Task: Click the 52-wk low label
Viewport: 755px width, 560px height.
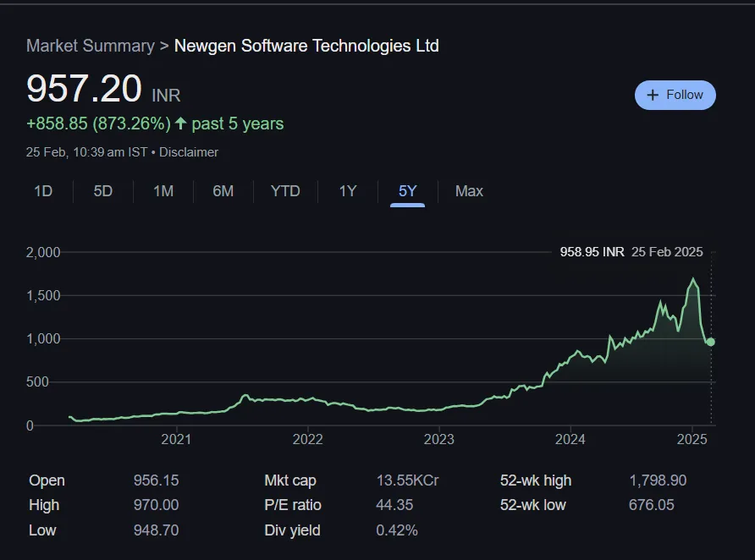Action: coord(532,505)
